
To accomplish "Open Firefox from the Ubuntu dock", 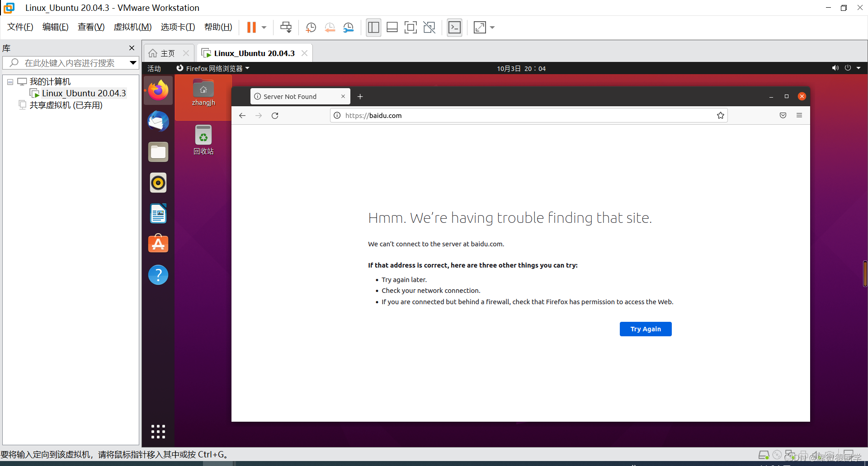I will pyautogui.click(x=158, y=90).
